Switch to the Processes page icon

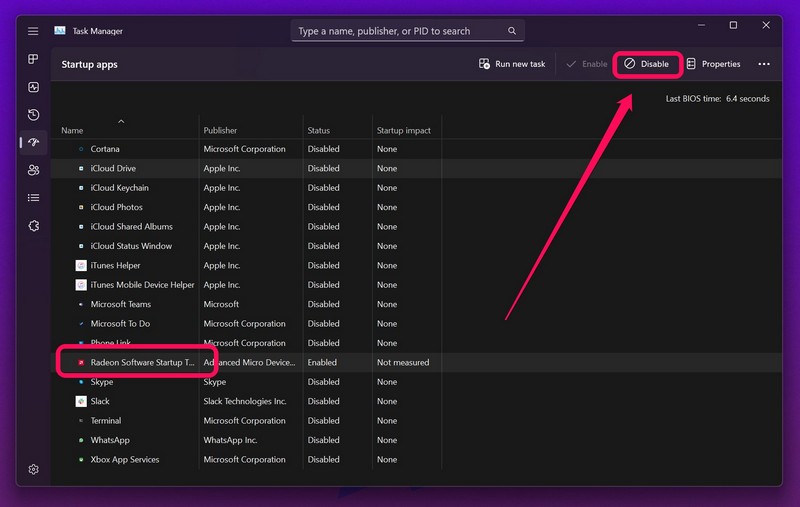click(33, 60)
